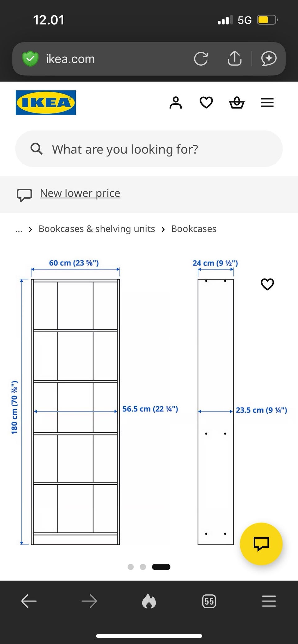Select the second image carousel dot
This screenshot has width=298, height=644.
(143, 567)
